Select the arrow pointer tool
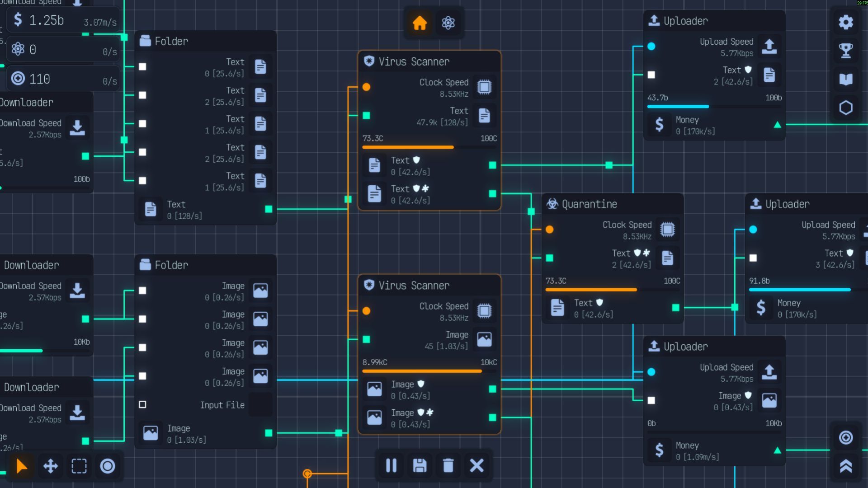 (21, 466)
